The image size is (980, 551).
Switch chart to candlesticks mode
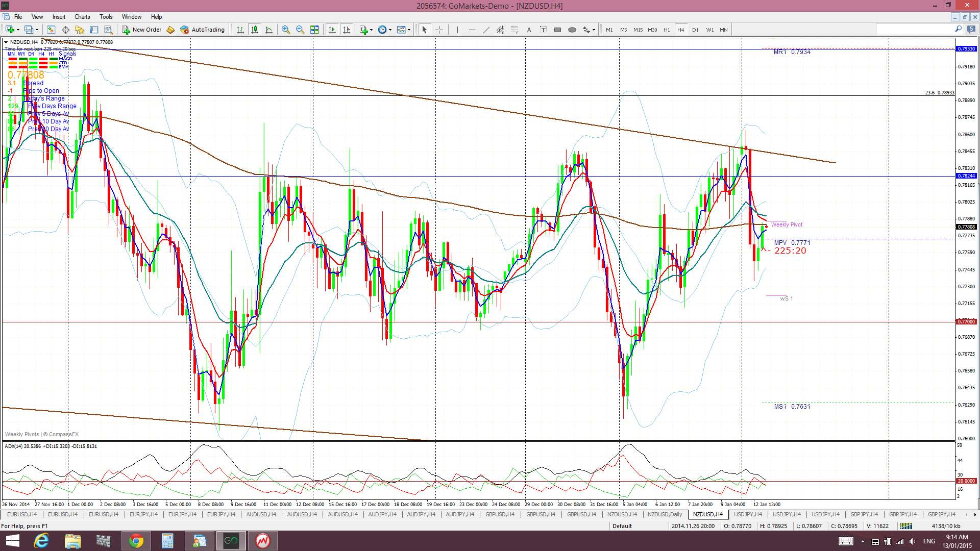point(255,30)
